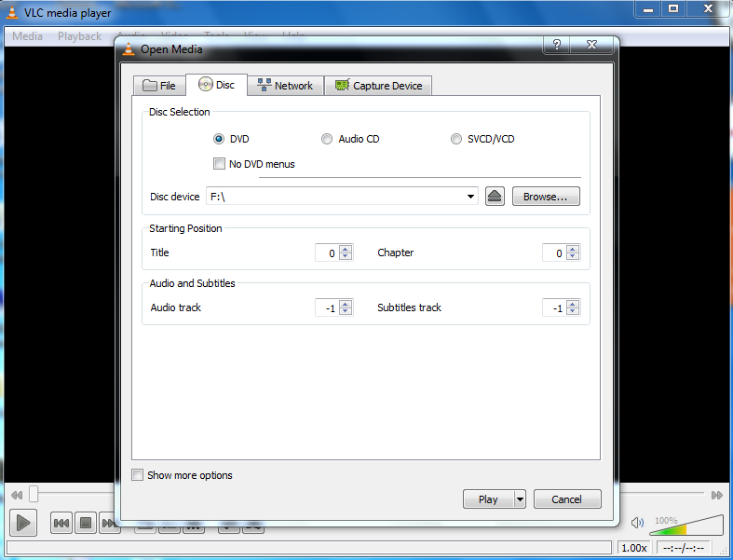Decrease the Subtitles track value
733x560 pixels.
tap(573, 311)
